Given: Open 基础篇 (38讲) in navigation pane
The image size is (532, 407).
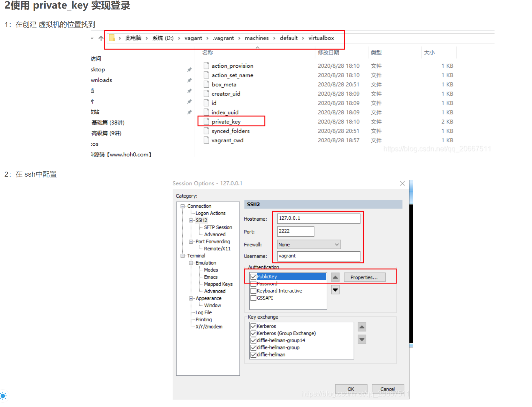Looking at the screenshot, I should pyautogui.click(x=108, y=123).
